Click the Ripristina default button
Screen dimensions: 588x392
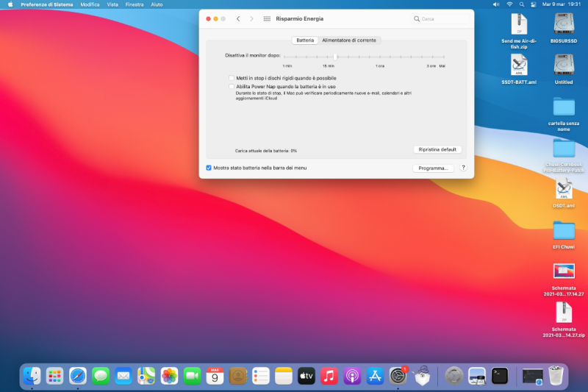[x=437, y=149]
